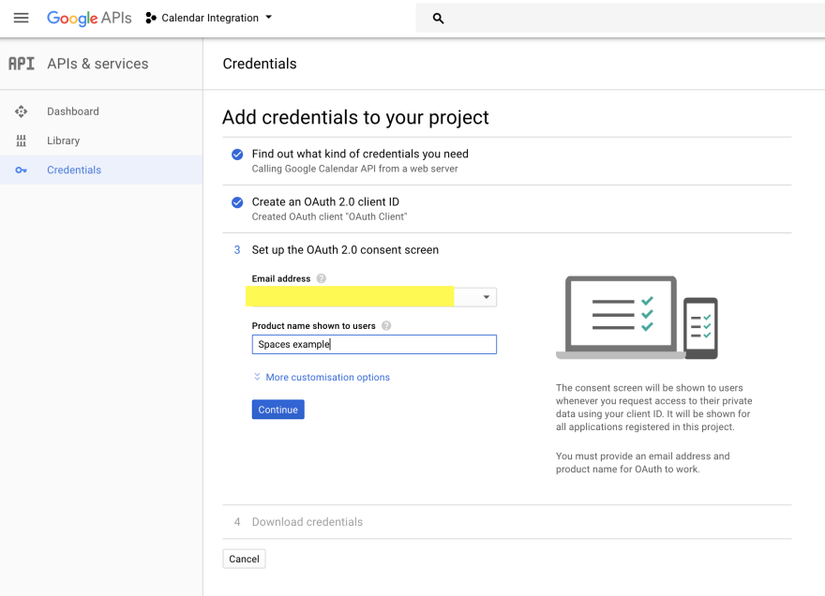Open the Calendar Integration project dropdown

click(209, 18)
